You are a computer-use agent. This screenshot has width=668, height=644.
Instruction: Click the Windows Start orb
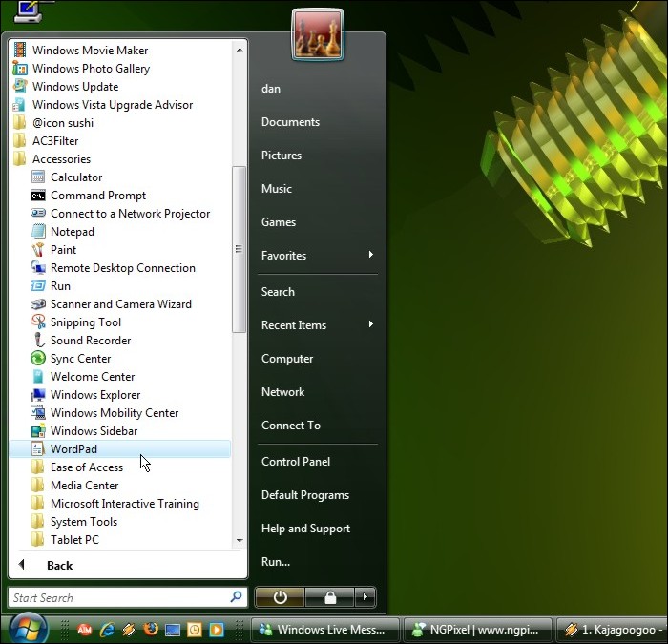click(28, 629)
